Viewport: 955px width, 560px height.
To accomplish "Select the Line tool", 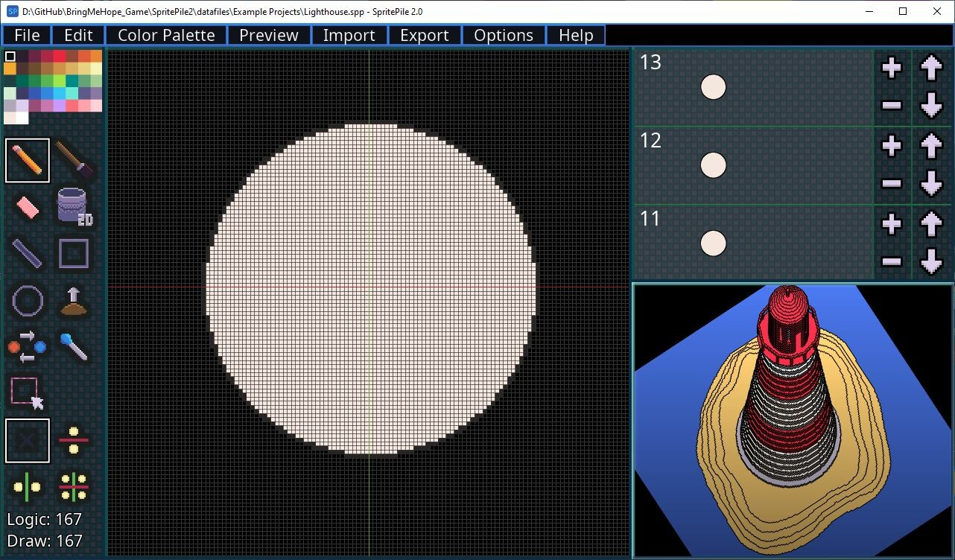I will coord(28,253).
